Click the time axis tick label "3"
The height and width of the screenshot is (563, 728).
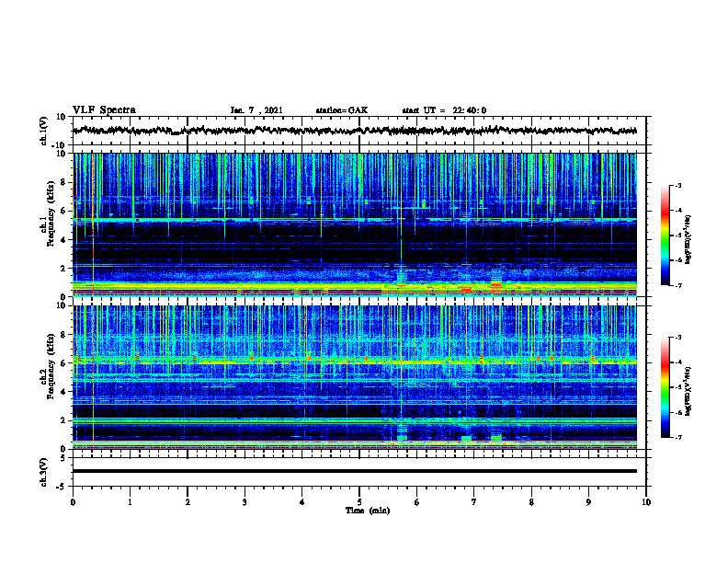pyautogui.click(x=245, y=502)
